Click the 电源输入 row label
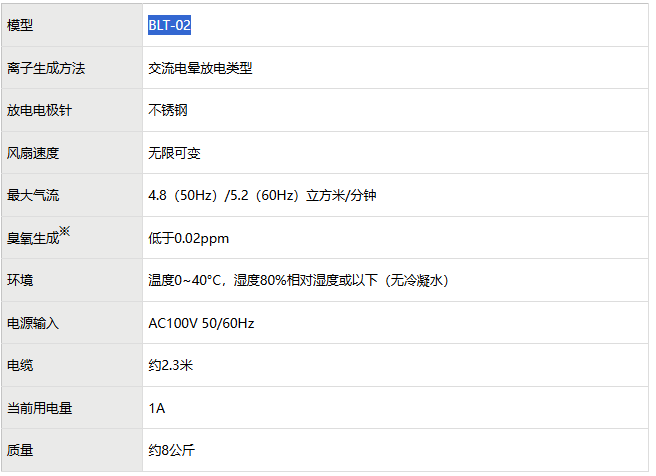This screenshot has height=476, width=656. (x=33, y=323)
